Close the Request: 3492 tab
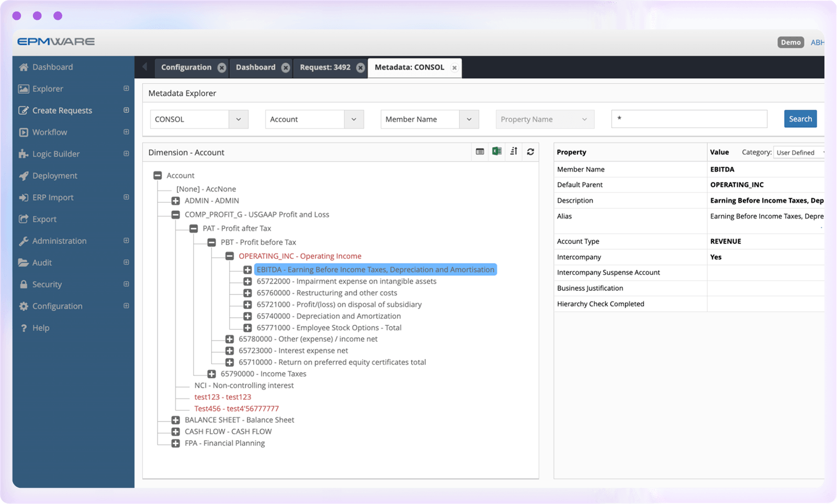The image size is (837, 504). [360, 67]
